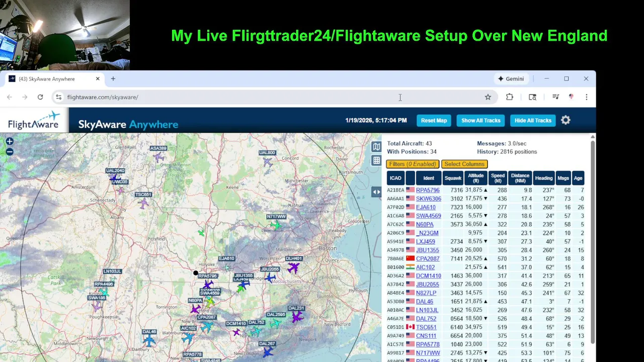
Task: Open the RPA5796 flight link
Action: click(x=428, y=190)
